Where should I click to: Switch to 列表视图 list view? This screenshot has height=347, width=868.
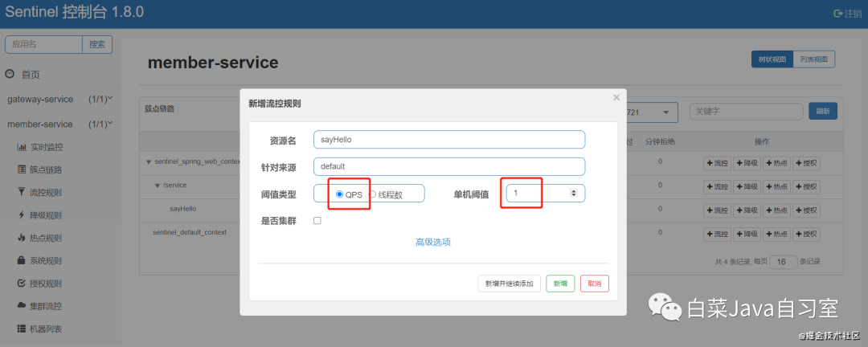pyautogui.click(x=813, y=59)
